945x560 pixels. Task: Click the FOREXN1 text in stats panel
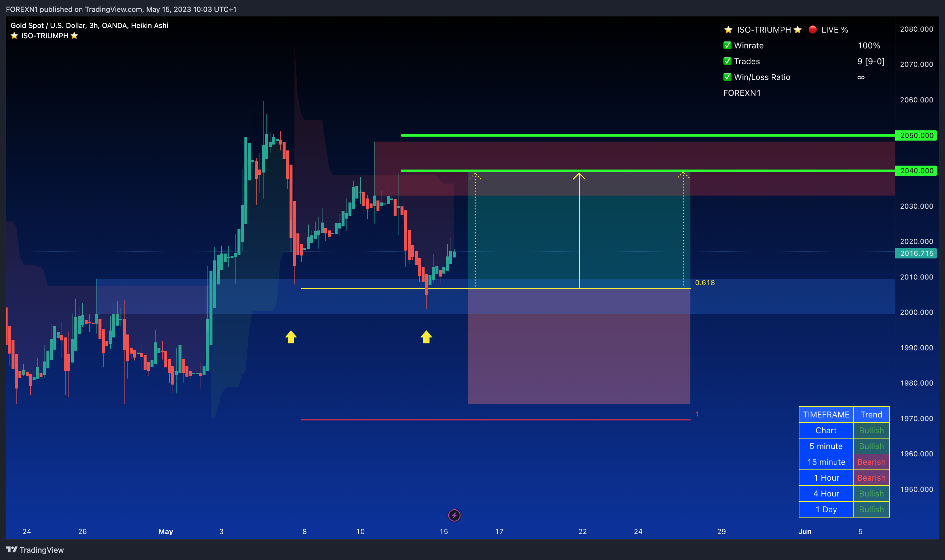point(742,93)
